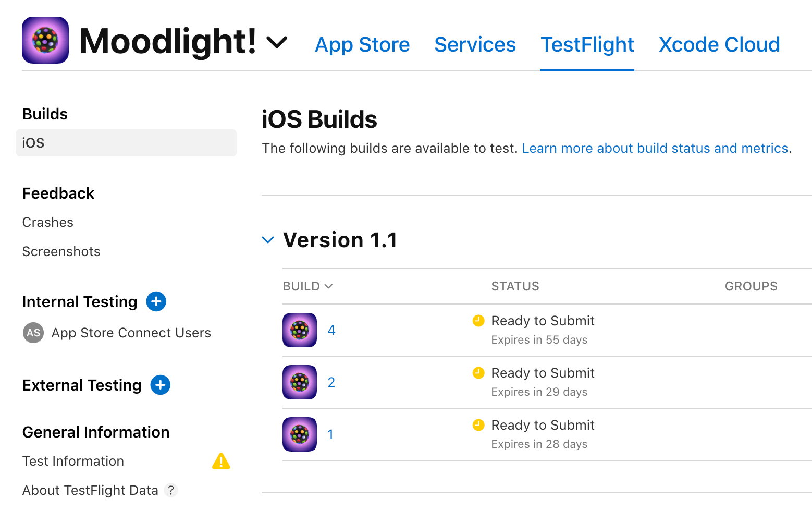Click the AS avatar for App Store Connect Users

(33, 333)
